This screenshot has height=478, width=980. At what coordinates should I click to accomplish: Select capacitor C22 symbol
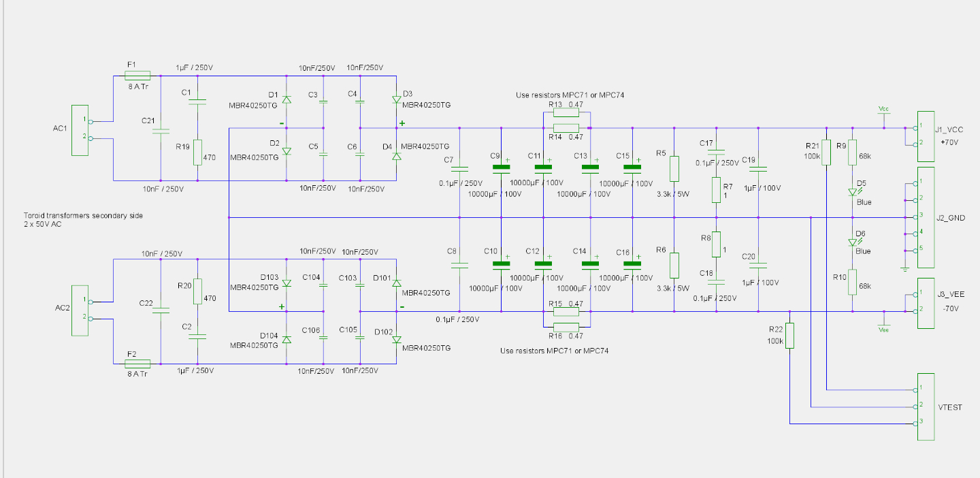pos(161,310)
